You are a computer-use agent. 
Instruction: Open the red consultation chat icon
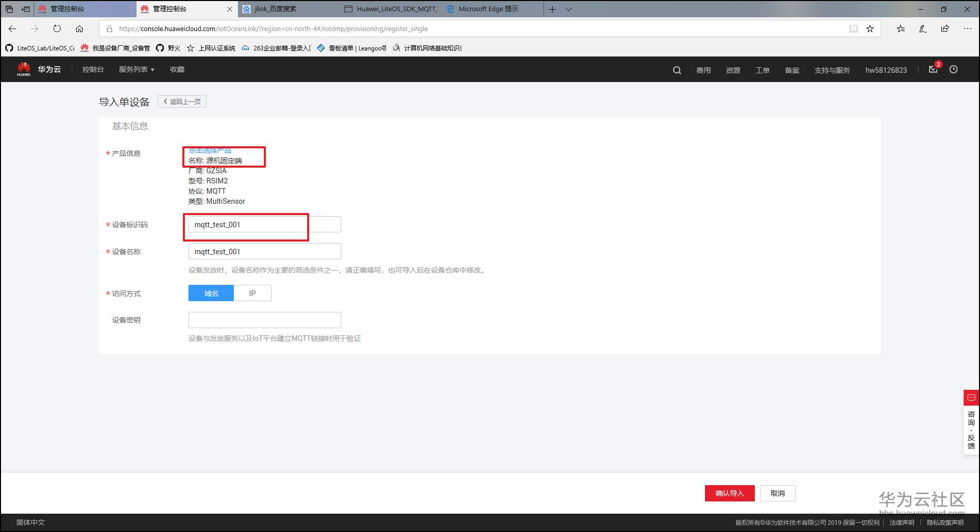[971, 397]
